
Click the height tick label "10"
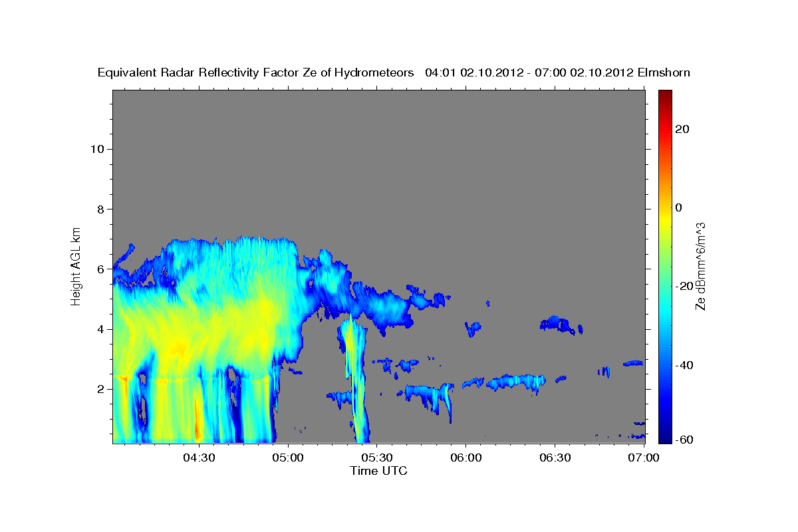pos(96,149)
